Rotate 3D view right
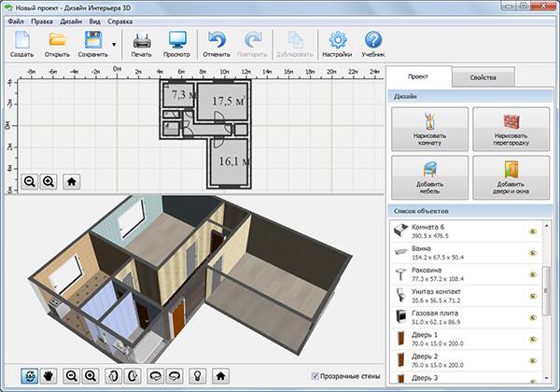 point(133,376)
